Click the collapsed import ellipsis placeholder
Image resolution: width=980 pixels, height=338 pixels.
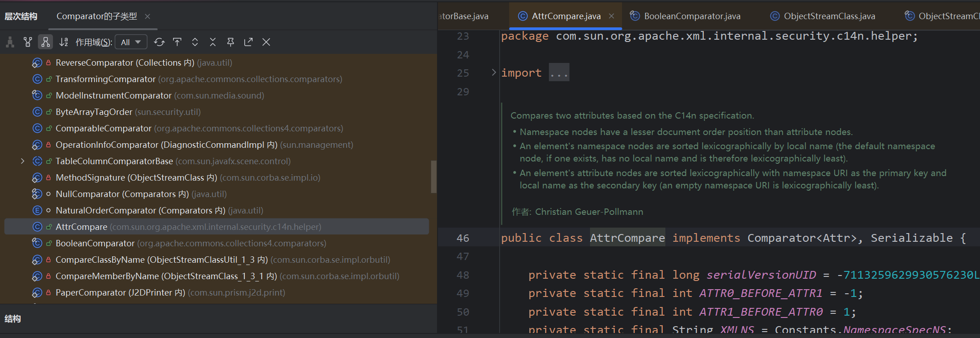(559, 73)
